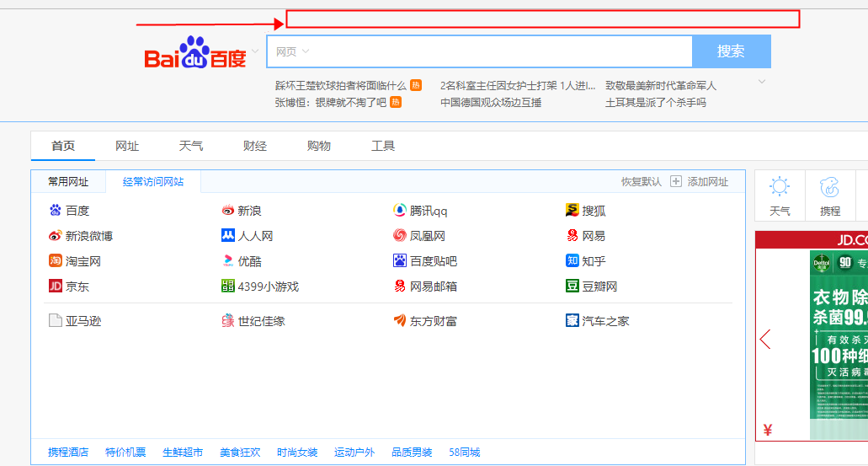Viewport: 868px width, 466px height.
Task: Expand the dropdown arrow beside Baidu logo
Action: pos(254,51)
